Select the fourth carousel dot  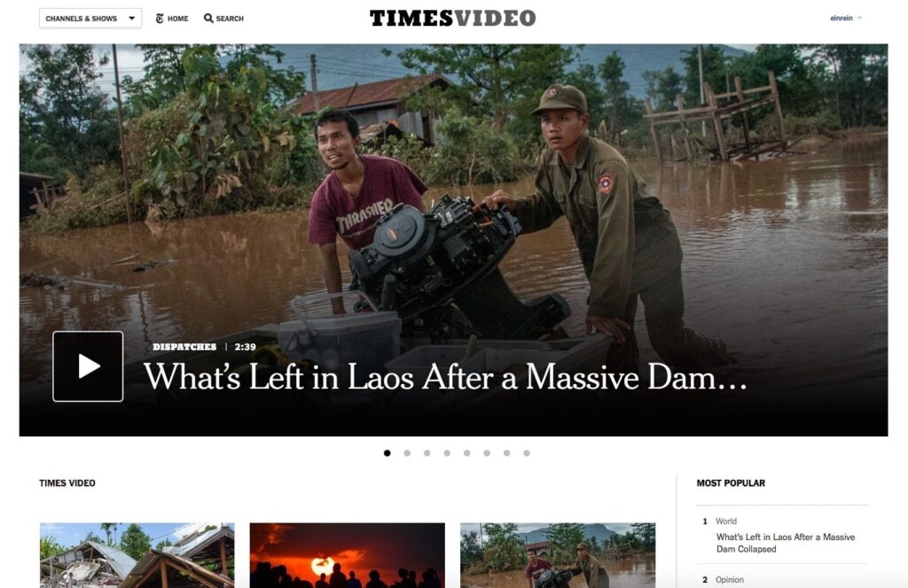point(447,453)
